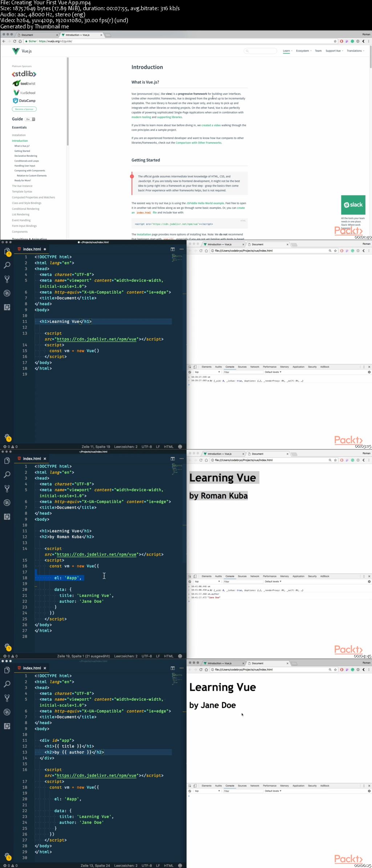The image size is (372, 868).
Task: Select the Introduction — Vue.js tab in the 00:03:15 browser
Action: [x=223, y=244]
